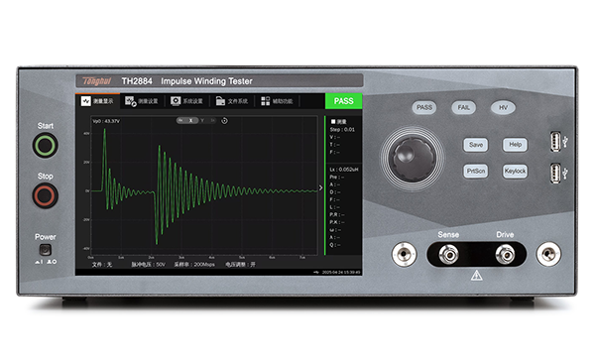Hit the Help key

[x=515, y=145]
